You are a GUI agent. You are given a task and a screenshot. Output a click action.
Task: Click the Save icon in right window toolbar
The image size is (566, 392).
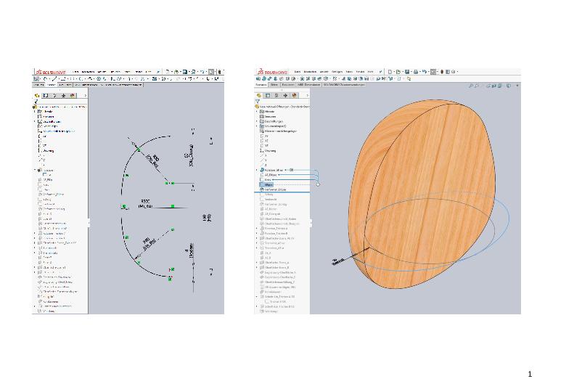click(407, 72)
